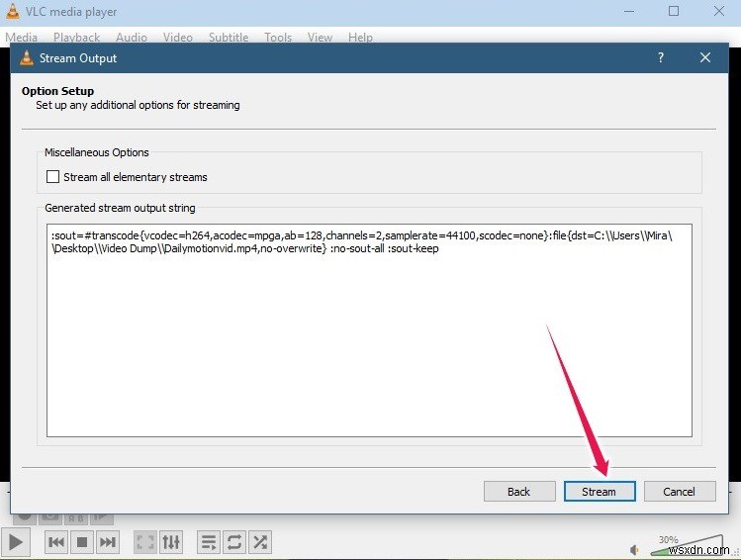Close the Stream Output dialog
This screenshot has height=560, width=741.
tap(705, 57)
